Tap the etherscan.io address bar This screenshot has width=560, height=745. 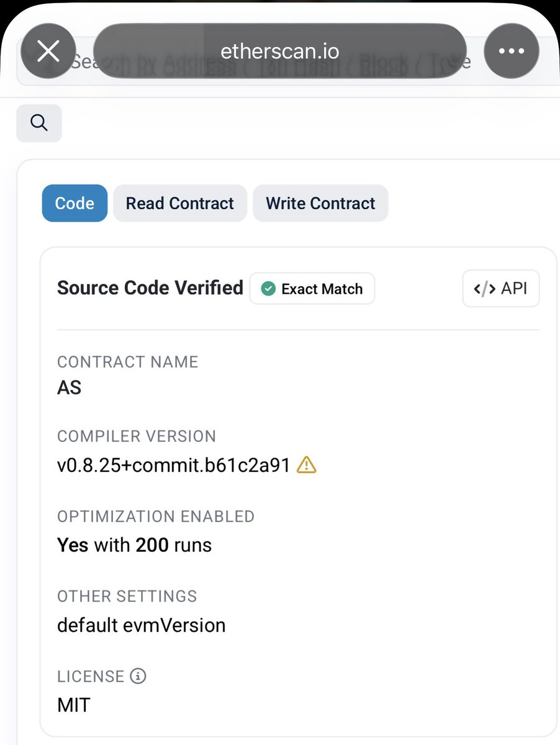279,51
